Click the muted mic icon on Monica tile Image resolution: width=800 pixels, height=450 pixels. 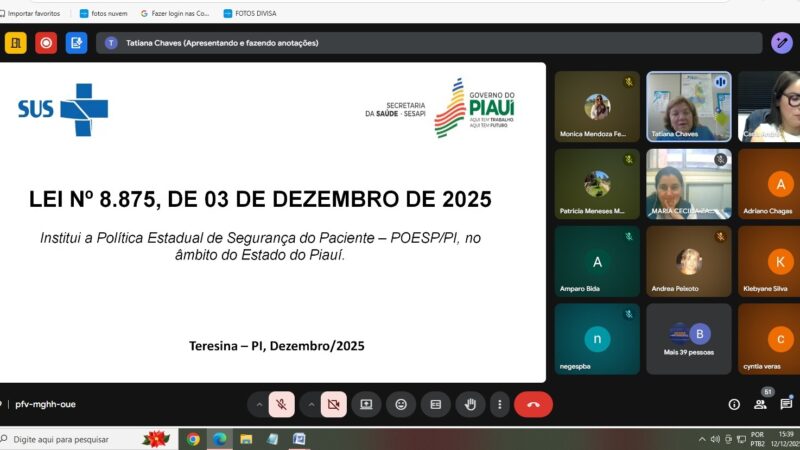(629, 82)
